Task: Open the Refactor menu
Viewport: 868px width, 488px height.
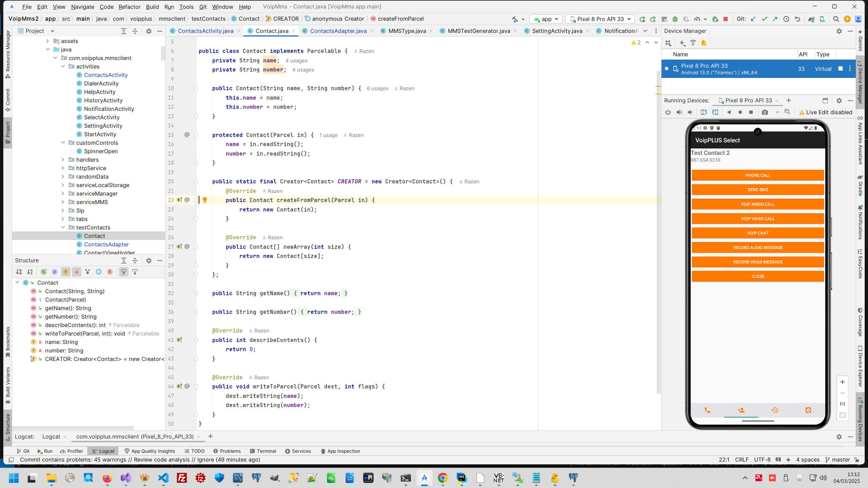Action: point(129,7)
